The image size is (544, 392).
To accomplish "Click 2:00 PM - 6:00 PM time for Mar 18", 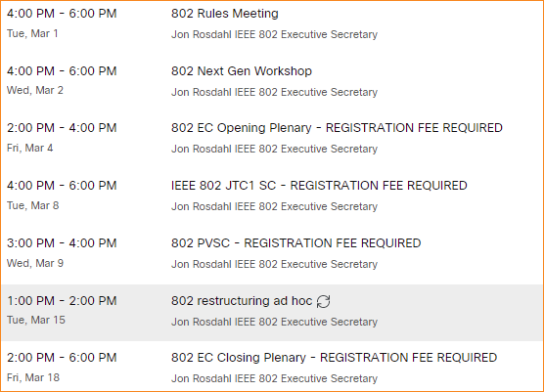I will [x=62, y=358].
